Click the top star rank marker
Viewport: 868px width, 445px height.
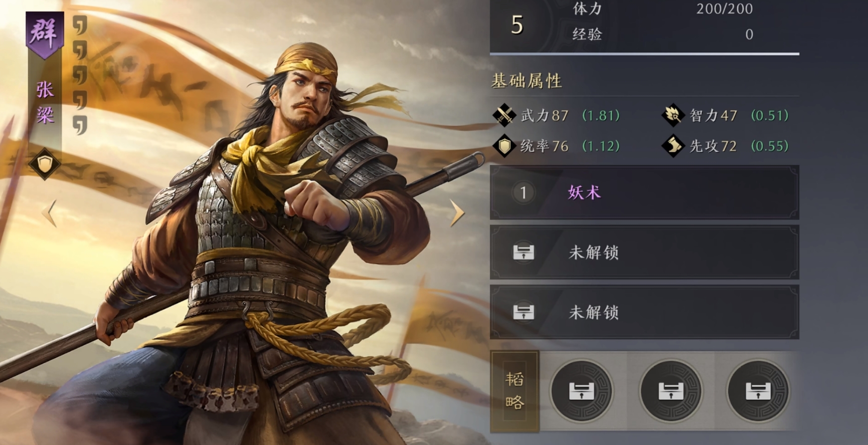[80, 24]
